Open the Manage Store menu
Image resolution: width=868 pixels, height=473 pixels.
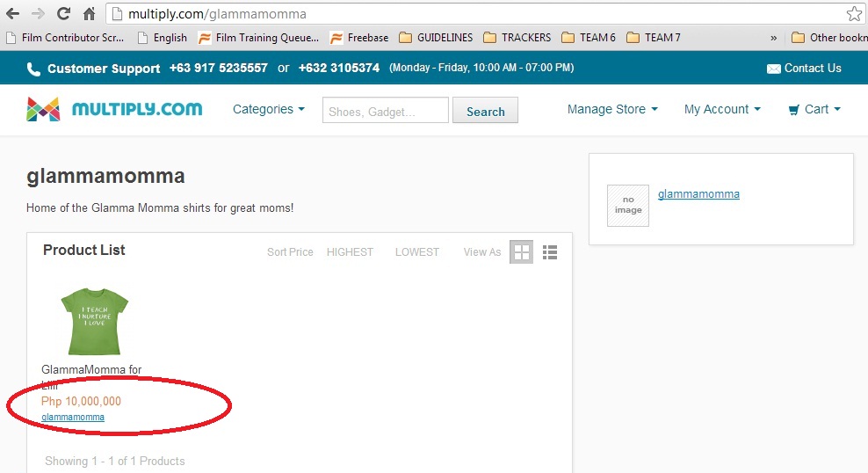(612, 109)
